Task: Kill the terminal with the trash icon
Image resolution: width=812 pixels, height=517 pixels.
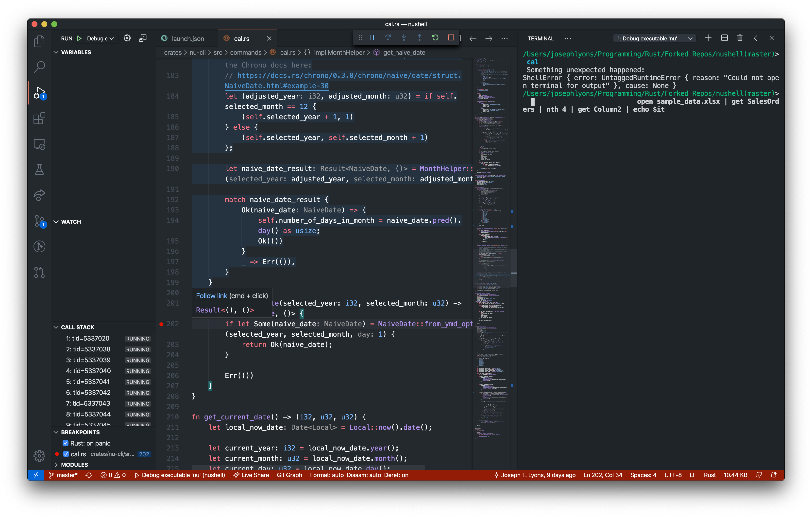Action: coord(740,38)
